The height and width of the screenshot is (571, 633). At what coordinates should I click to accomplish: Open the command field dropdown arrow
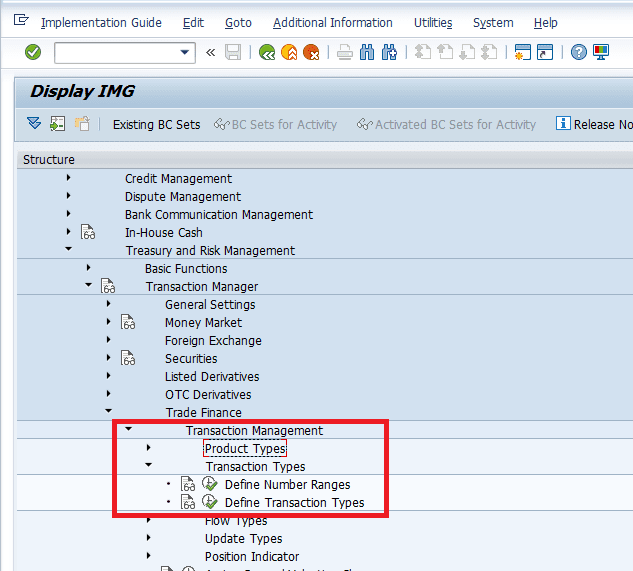pos(185,52)
